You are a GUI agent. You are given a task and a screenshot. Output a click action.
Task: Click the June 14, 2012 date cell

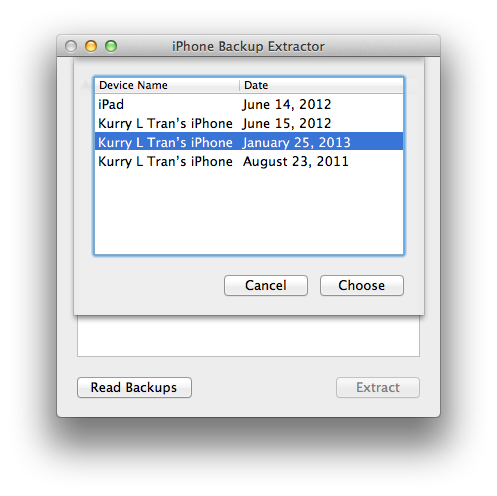287,105
